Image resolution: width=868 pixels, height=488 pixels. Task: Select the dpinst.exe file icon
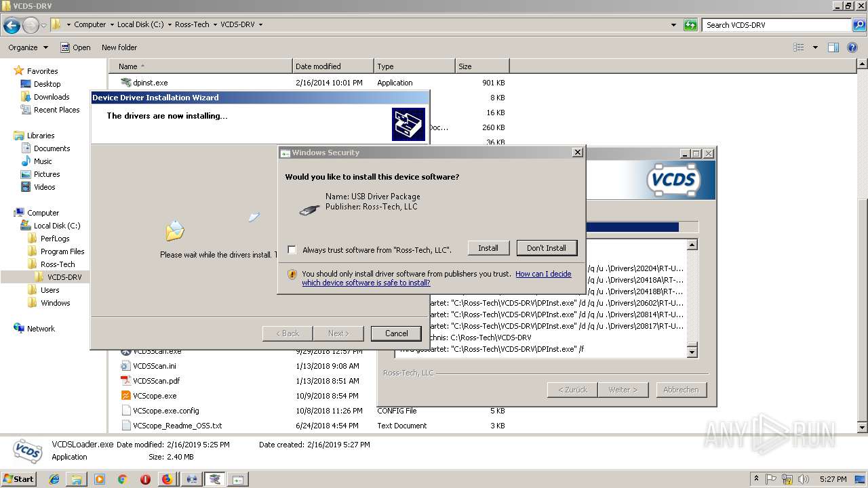pyautogui.click(x=126, y=83)
